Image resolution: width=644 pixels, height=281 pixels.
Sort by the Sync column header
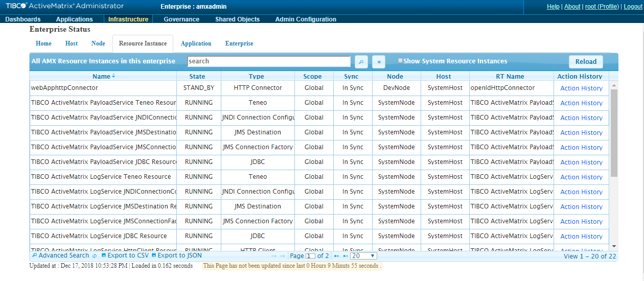pyautogui.click(x=352, y=76)
